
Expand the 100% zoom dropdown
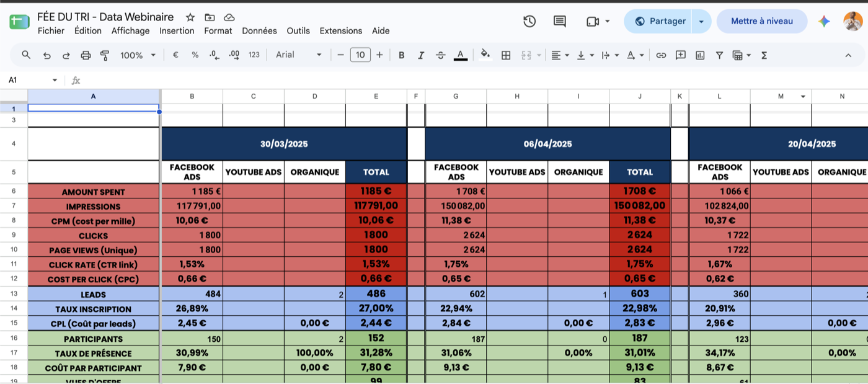(138, 55)
